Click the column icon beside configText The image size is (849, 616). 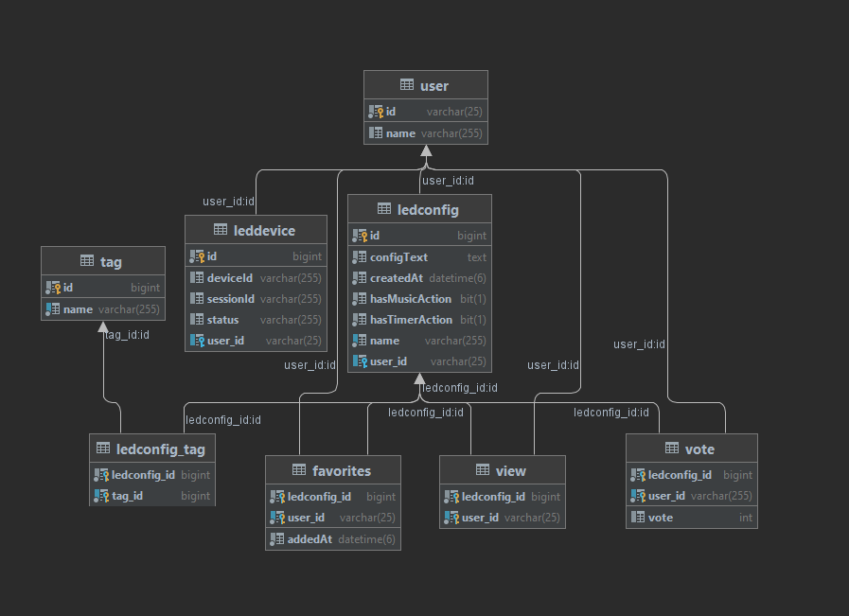click(x=360, y=257)
